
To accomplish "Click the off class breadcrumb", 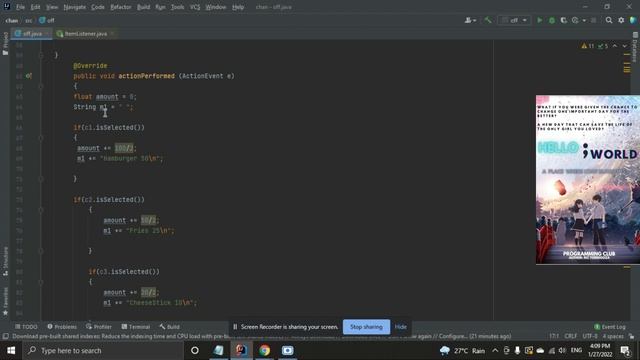I will point(47,20).
